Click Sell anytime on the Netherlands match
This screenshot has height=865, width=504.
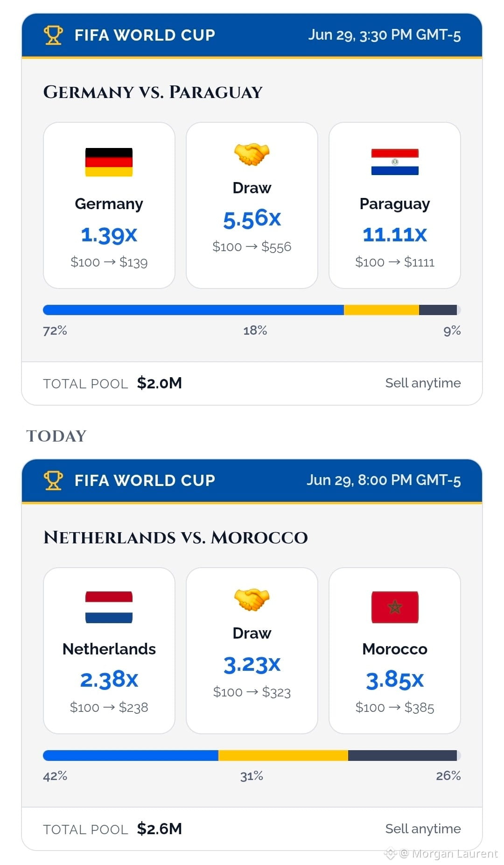(423, 829)
